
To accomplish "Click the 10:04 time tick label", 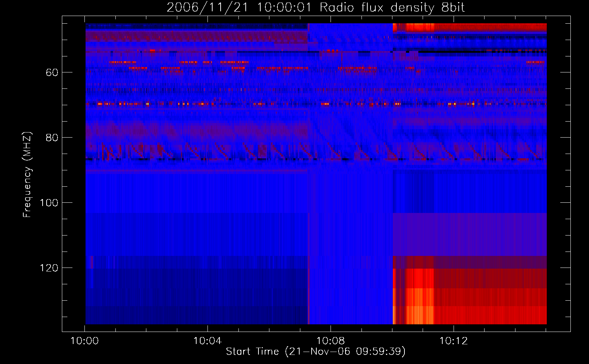I will coord(207,341).
